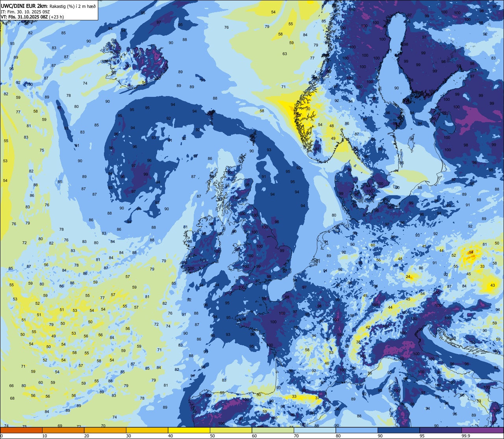504x439 pixels.
Task: Click the legend tick label '10'
Action: 44,436
